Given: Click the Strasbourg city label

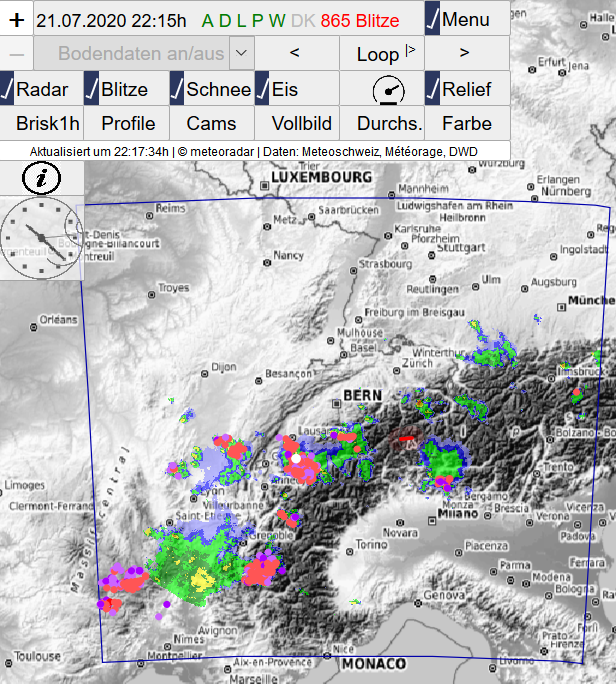Looking at the screenshot, I should point(385,264).
